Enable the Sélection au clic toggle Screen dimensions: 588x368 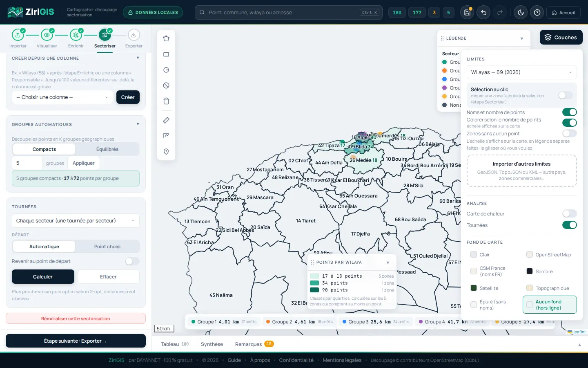[566, 95]
